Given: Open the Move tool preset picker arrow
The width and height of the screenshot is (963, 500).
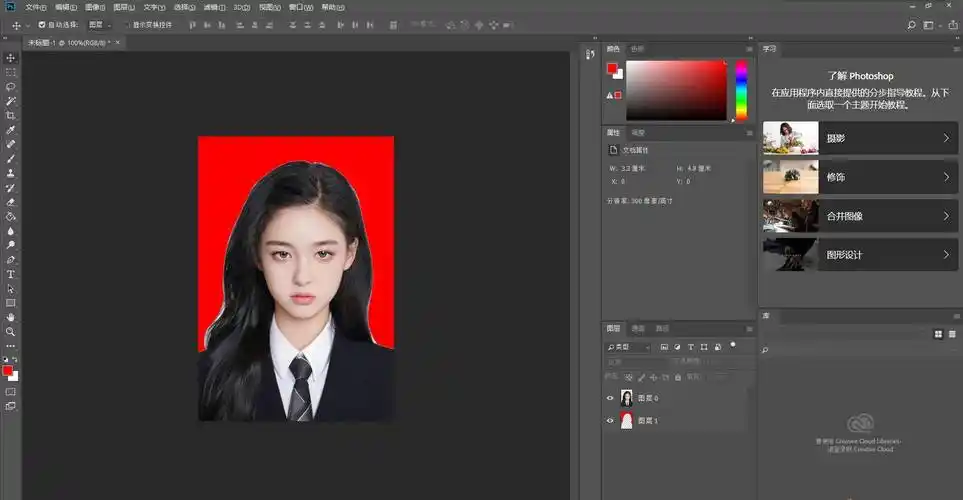Looking at the screenshot, I should click(28, 26).
